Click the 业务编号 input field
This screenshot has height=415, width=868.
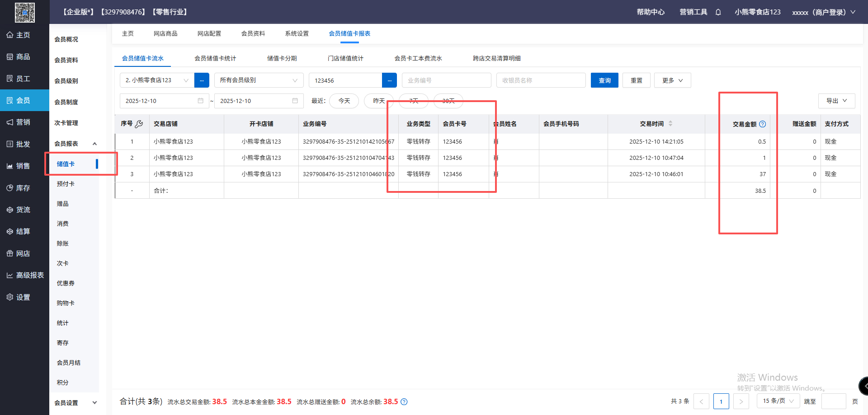pyautogui.click(x=446, y=80)
